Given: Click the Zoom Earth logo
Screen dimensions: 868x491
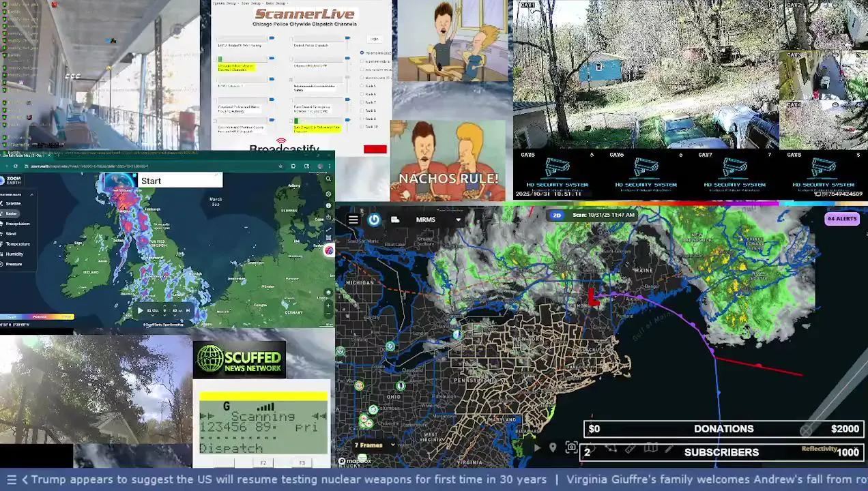Looking at the screenshot, I should [x=12, y=180].
